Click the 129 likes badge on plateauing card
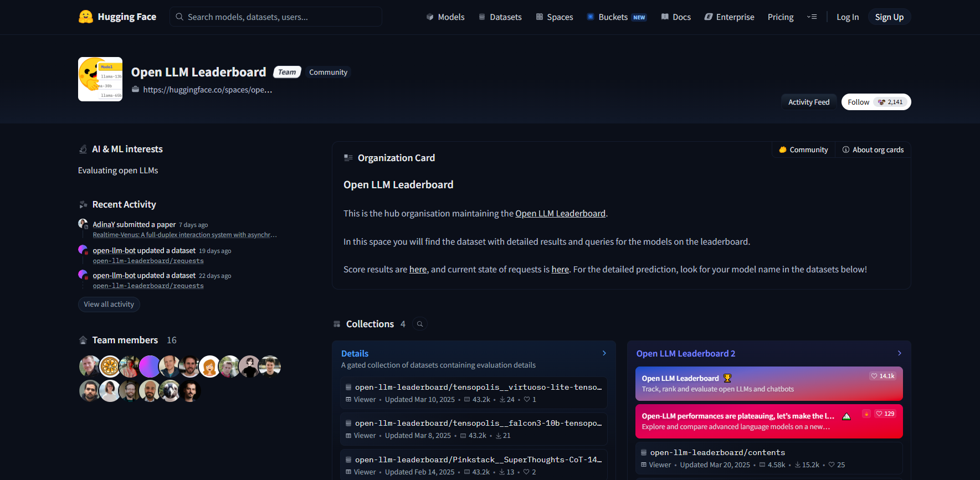Viewport: 980px width, 480px height. pyautogui.click(x=885, y=414)
